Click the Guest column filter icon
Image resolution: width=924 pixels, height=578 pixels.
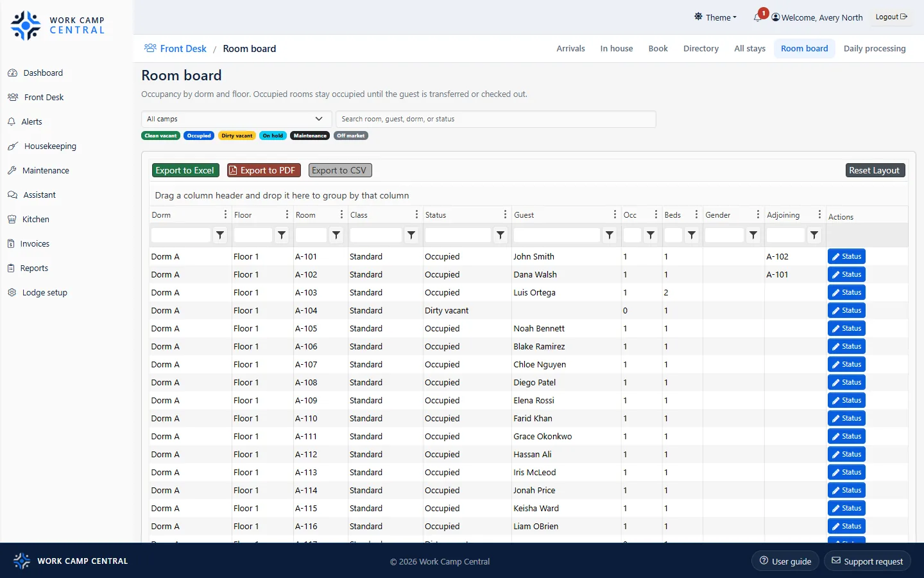point(610,235)
